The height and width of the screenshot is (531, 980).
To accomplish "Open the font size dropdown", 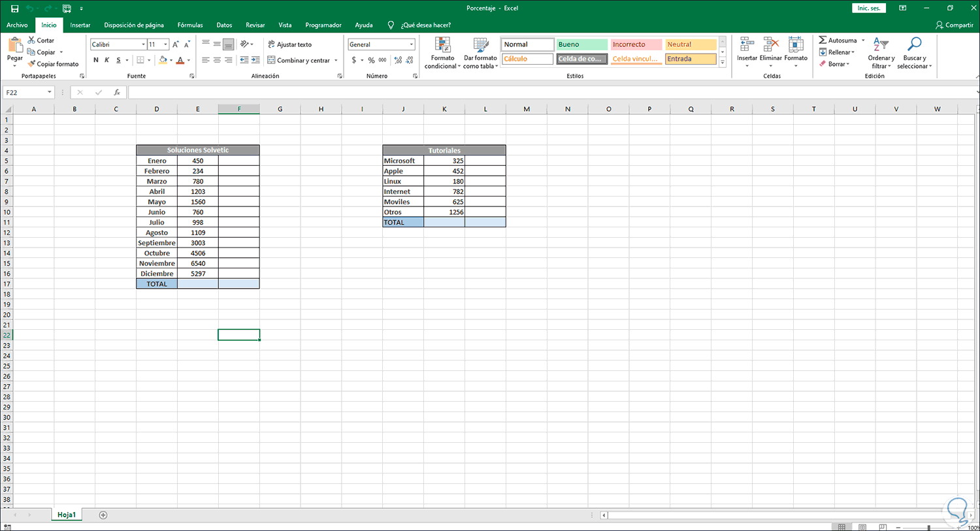I will pos(166,44).
